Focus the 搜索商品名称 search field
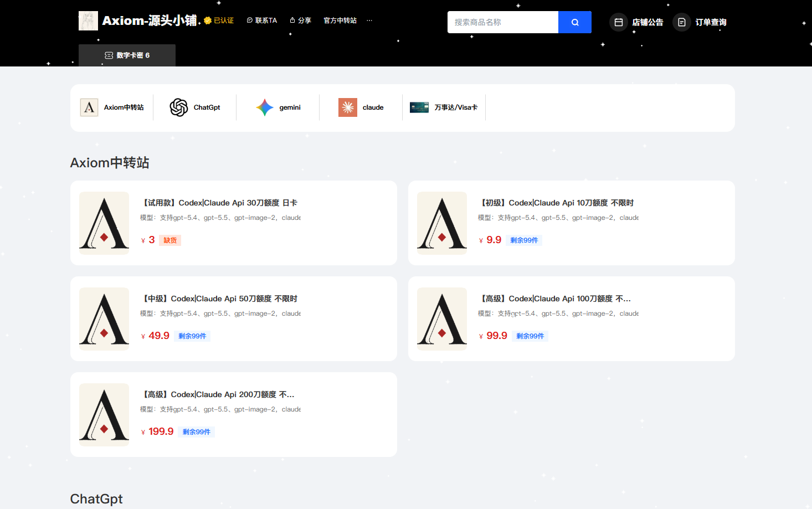This screenshot has width=812, height=509. point(503,22)
